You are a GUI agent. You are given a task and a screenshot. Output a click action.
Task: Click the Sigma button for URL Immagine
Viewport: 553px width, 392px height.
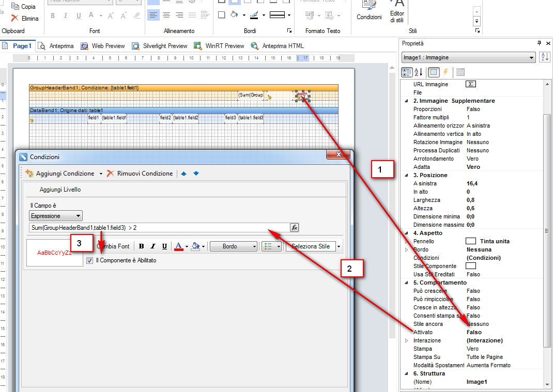pos(471,84)
